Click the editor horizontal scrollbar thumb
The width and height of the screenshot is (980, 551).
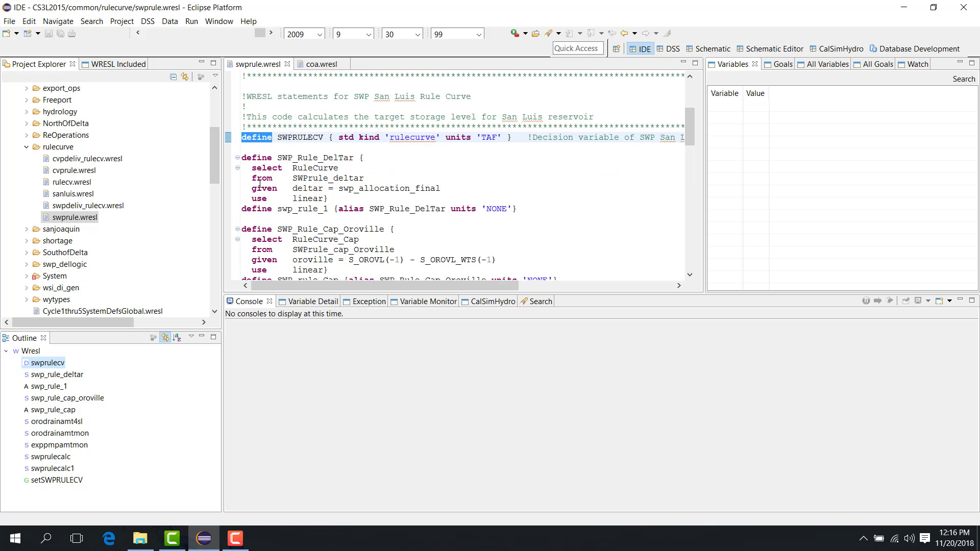pos(384,286)
